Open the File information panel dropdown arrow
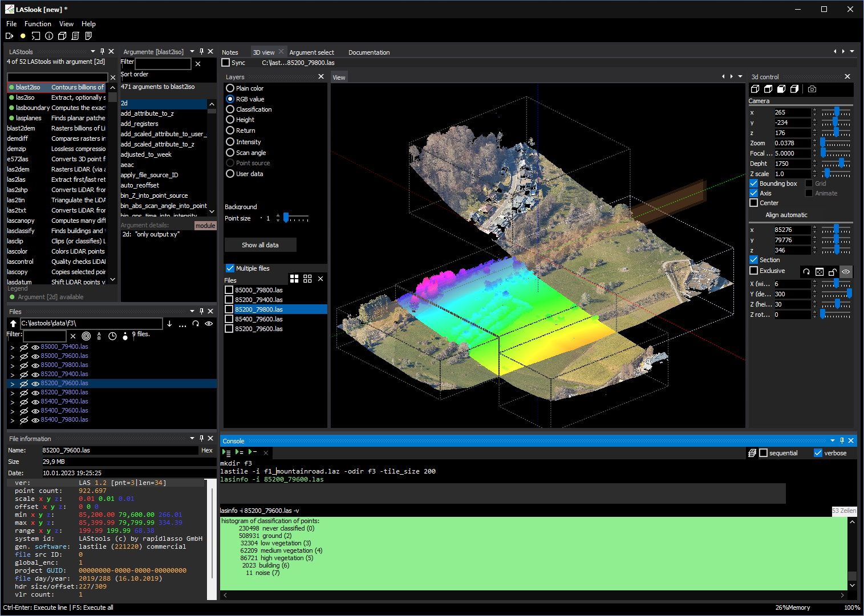The image size is (864, 616). pyautogui.click(x=192, y=438)
